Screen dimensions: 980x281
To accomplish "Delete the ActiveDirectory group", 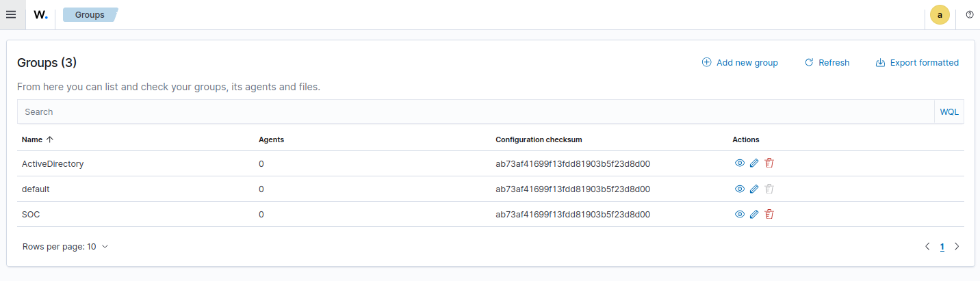I will 769,163.
